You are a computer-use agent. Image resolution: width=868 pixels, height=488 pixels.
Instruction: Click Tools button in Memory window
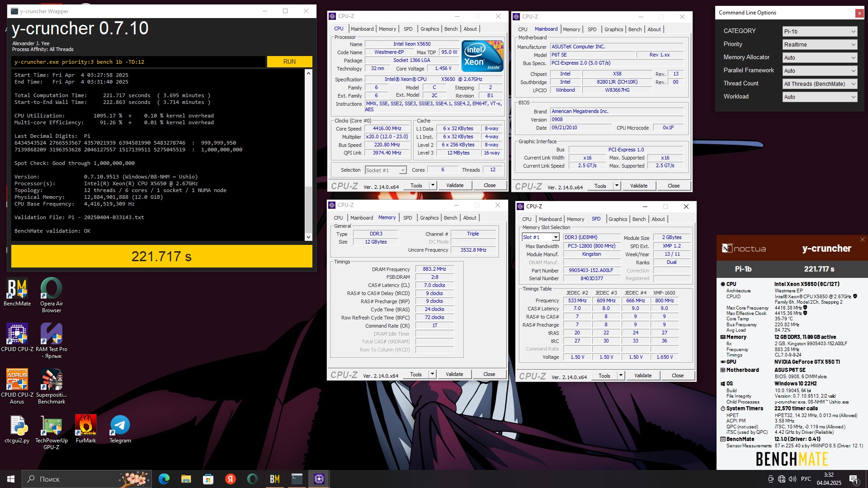(415, 374)
